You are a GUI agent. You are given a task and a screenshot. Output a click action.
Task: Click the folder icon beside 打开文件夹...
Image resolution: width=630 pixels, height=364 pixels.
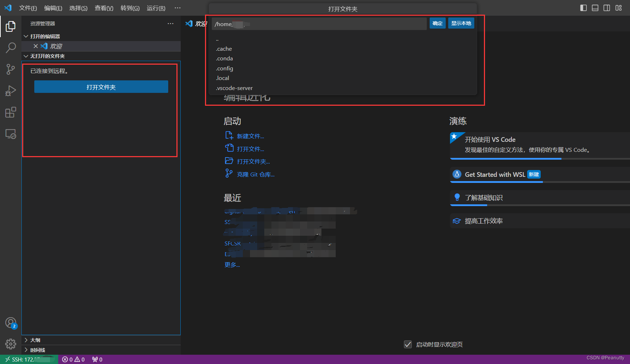tap(229, 161)
